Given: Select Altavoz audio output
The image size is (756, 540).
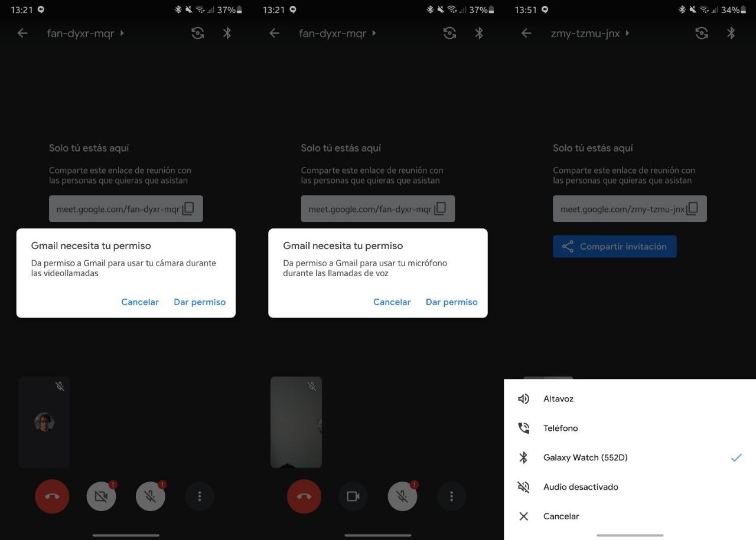Looking at the screenshot, I should click(x=630, y=399).
